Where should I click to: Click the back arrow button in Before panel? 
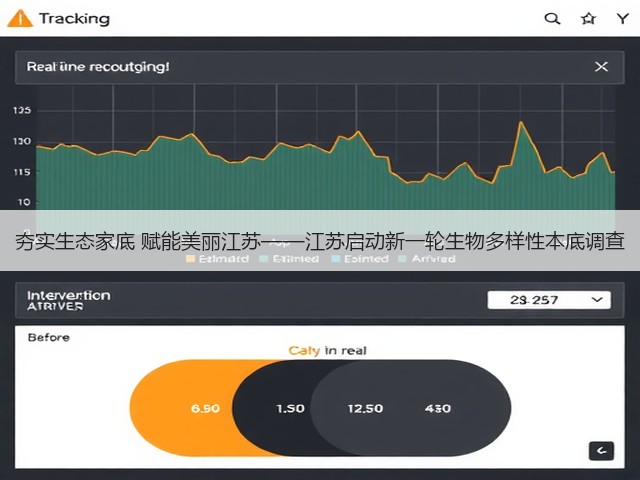[601, 451]
